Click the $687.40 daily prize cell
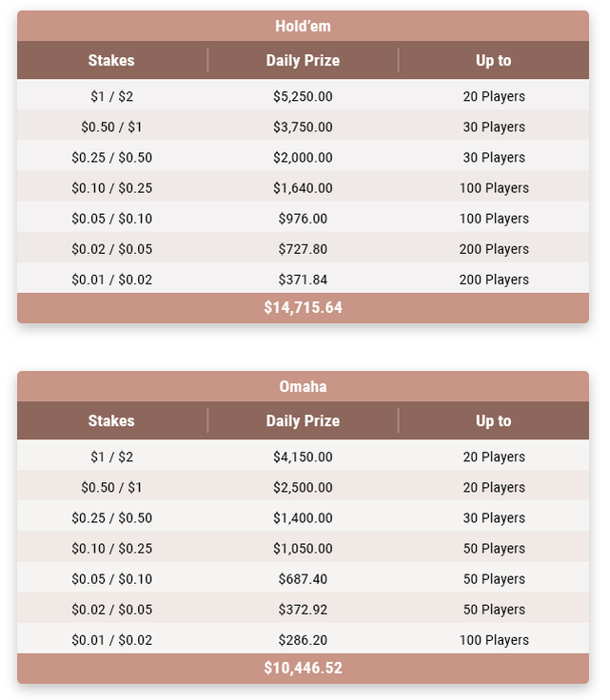610x700 pixels. pyautogui.click(x=303, y=578)
